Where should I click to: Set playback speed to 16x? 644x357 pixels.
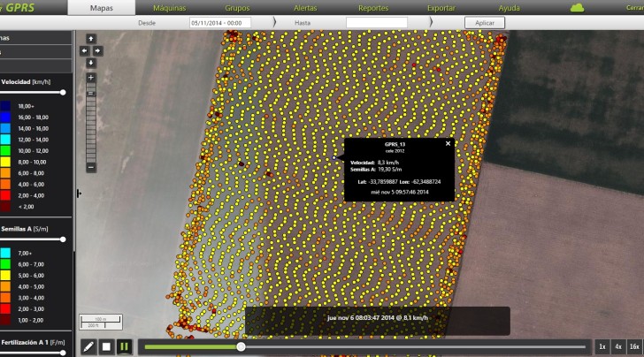633,346
